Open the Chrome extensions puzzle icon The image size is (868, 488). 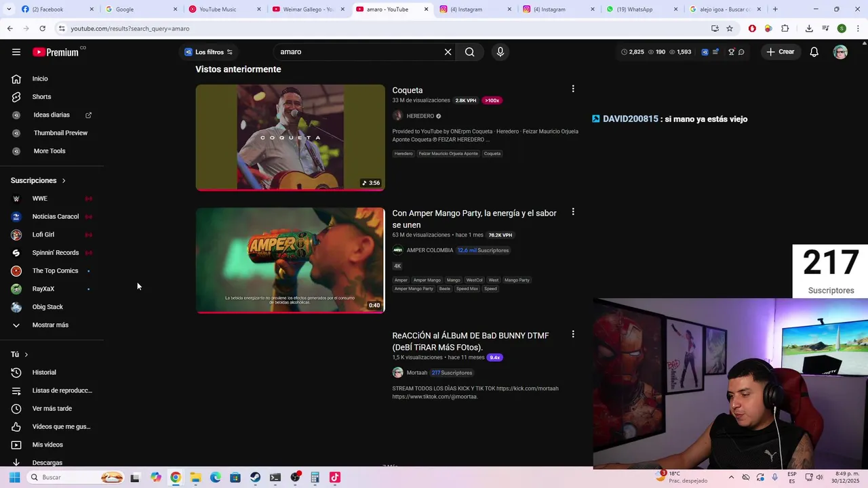[x=785, y=28]
